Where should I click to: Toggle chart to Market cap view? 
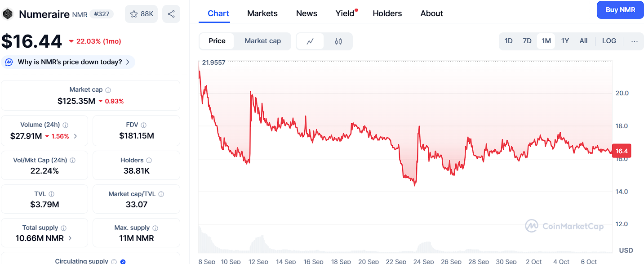pyautogui.click(x=262, y=41)
